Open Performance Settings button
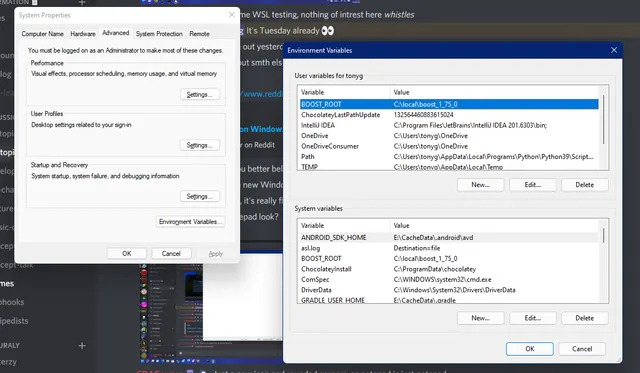The height and width of the screenshot is (373, 640). pos(200,94)
